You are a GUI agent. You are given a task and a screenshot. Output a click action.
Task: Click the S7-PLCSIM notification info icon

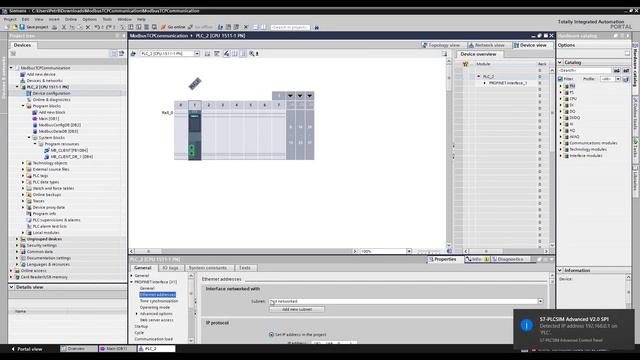click(527, 325)
